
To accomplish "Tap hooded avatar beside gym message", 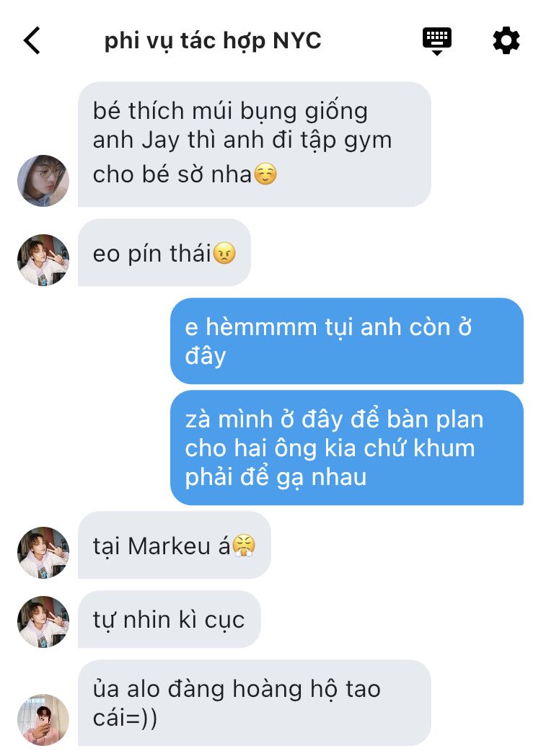I will point(43,181).
